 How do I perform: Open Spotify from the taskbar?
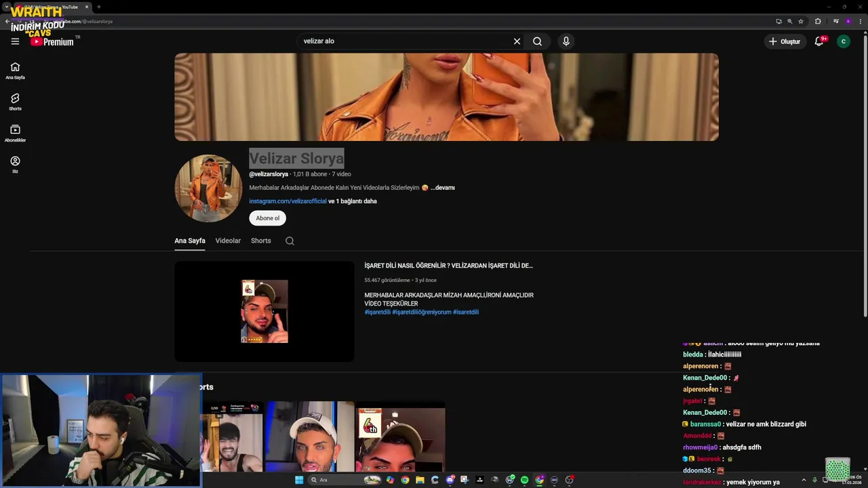point(524,480)
